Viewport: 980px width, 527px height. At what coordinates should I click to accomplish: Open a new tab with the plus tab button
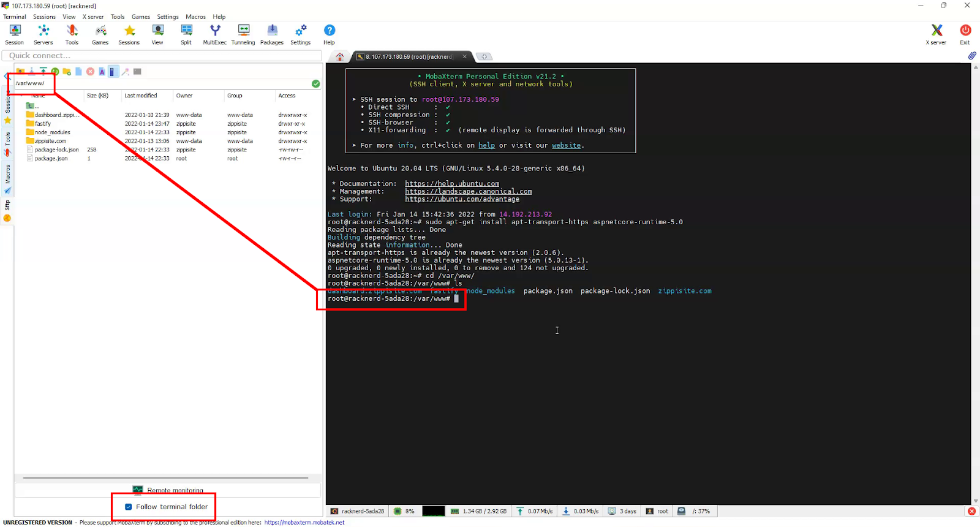pos(484,56)
